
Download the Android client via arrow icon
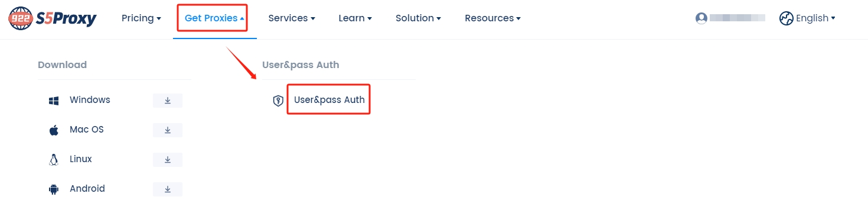(168, 189)
